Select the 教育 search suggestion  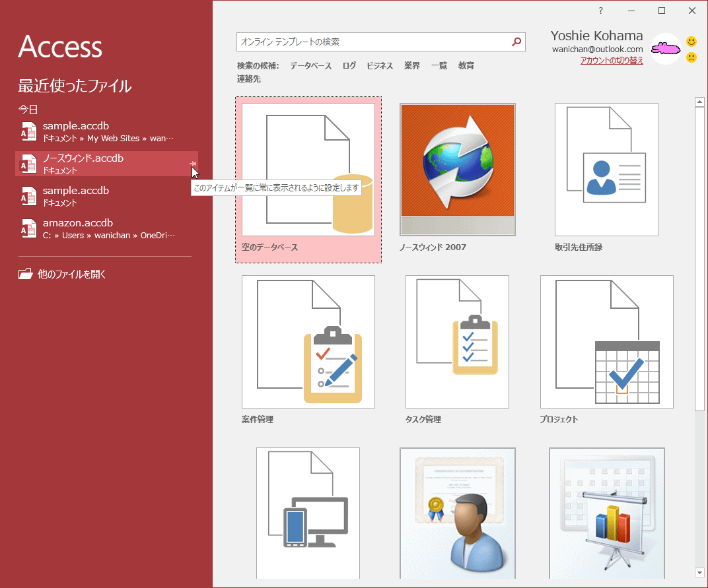point(466,66)
